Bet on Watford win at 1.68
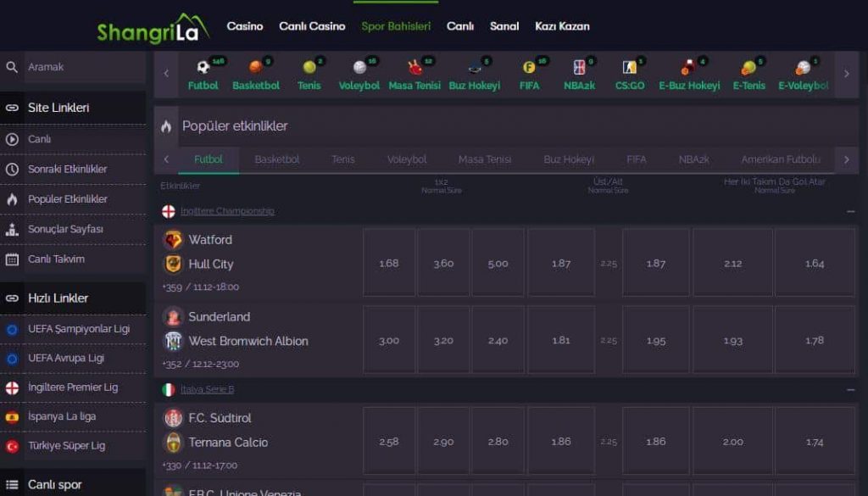The height and width of the screenshot is (496, 868). coord(388,264)
